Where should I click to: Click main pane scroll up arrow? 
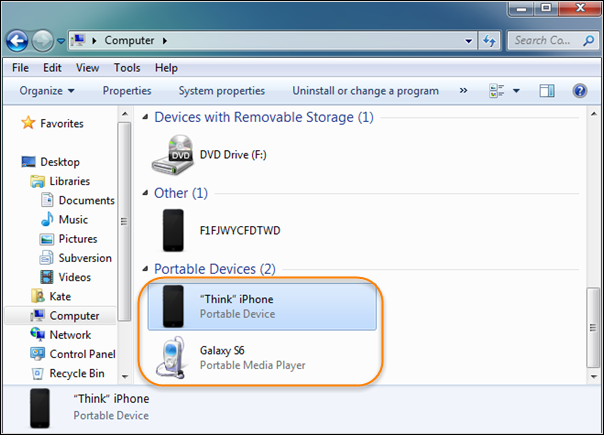tap(593, 114)
